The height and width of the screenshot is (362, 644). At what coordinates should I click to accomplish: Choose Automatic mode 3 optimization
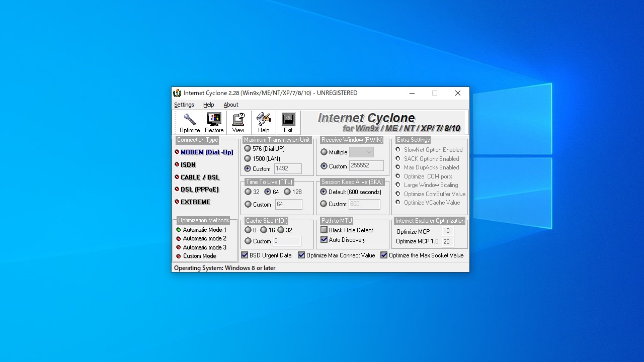(201, 247)
